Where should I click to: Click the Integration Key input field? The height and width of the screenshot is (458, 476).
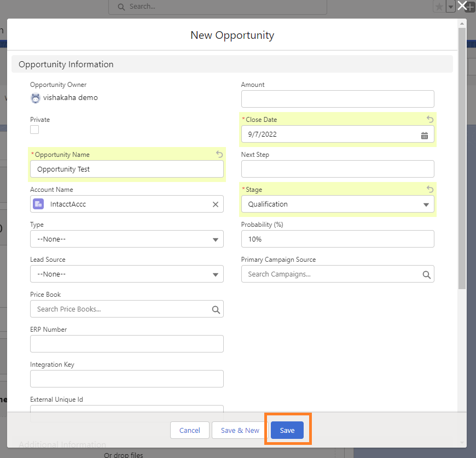pyautogui.click(x=127, y=379)
